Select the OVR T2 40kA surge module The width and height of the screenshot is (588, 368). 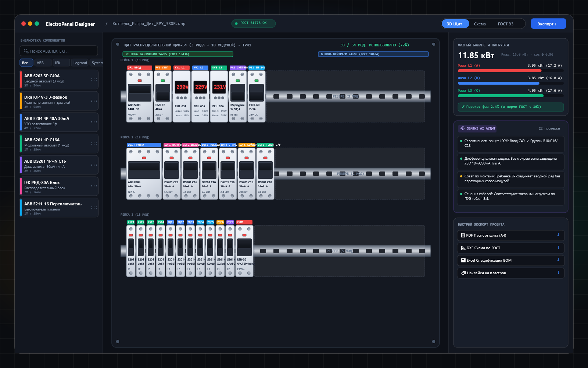click(x=162, y=96)
